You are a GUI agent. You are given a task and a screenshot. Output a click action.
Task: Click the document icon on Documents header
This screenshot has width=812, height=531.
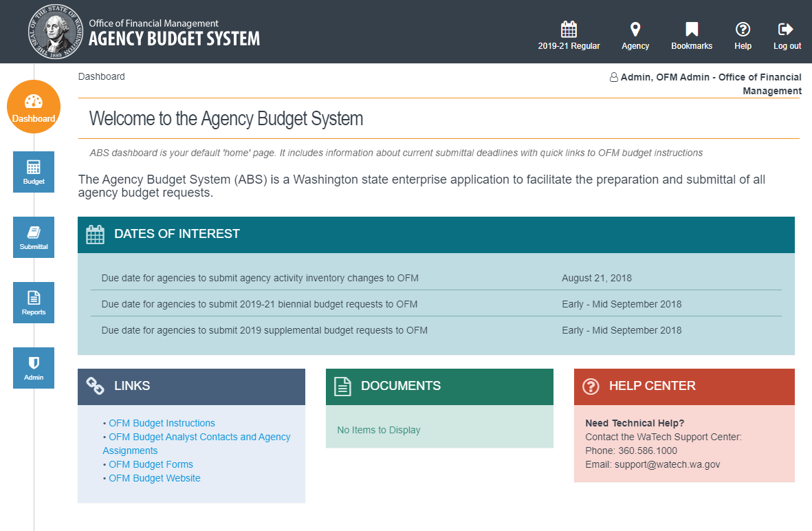pos(342,386)
